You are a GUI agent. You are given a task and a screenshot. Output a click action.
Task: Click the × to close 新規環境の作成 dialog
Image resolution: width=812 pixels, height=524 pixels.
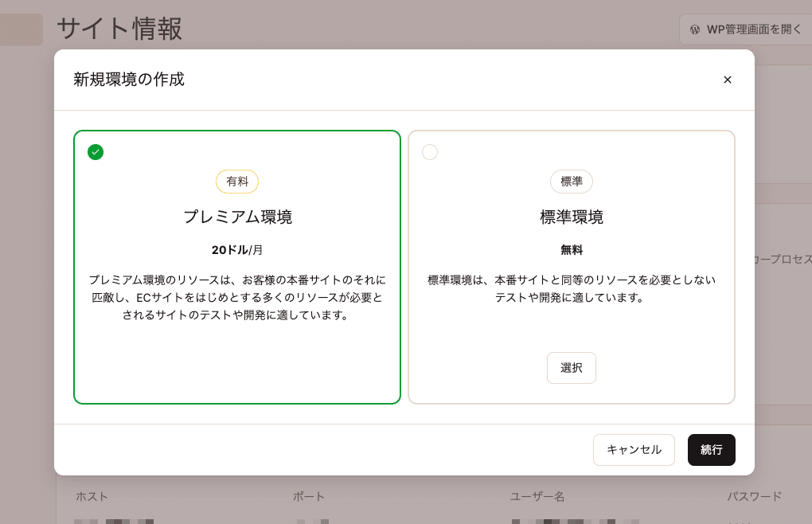(x=727, y=80)
